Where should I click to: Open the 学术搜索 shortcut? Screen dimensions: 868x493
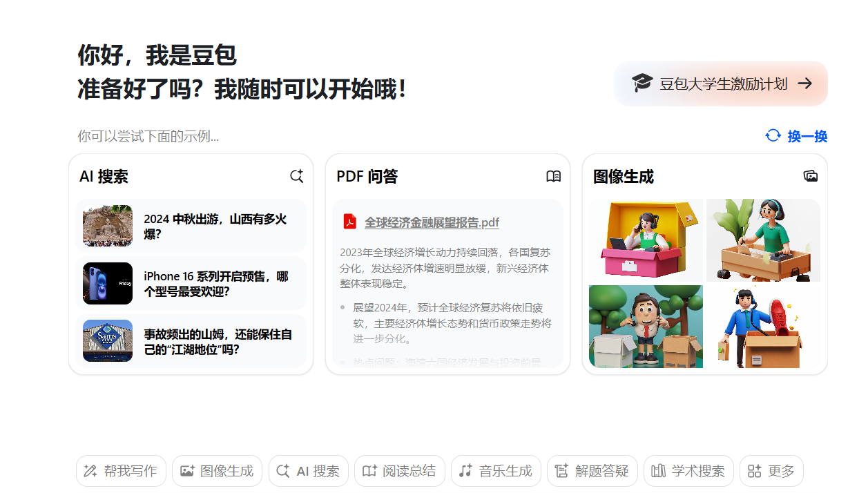[688, 471]
